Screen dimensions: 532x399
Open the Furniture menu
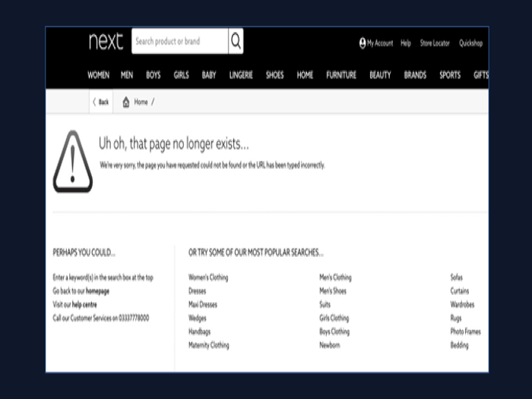click(341, 75)
